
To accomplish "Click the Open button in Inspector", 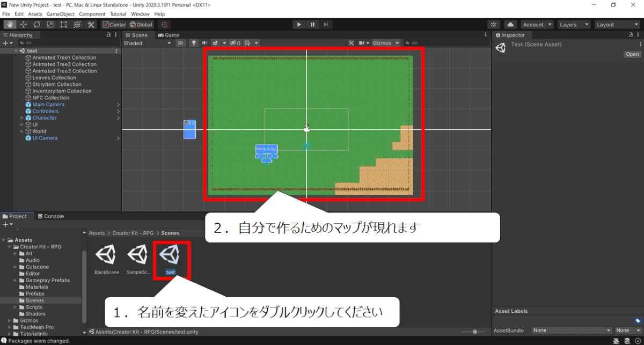I will coord(632,54).
